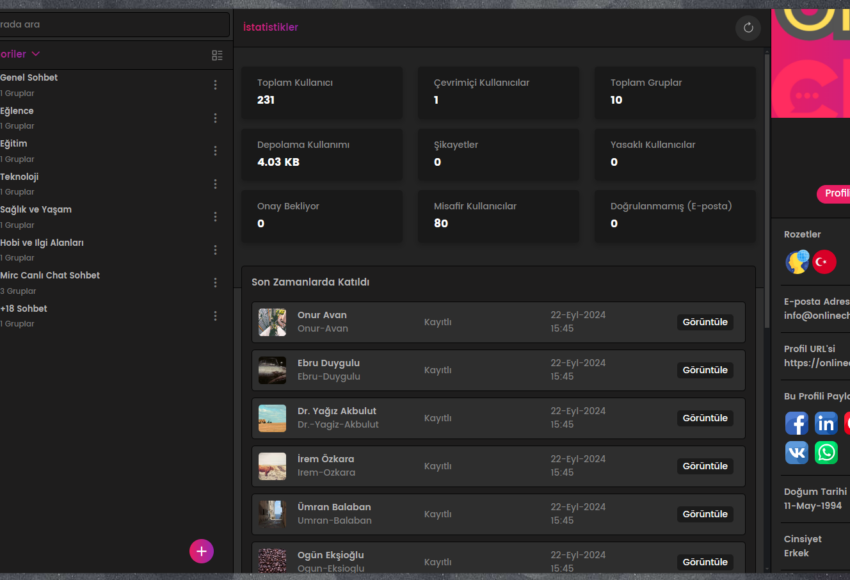
Task: Search in the sidebar search field
Action: 114,24
